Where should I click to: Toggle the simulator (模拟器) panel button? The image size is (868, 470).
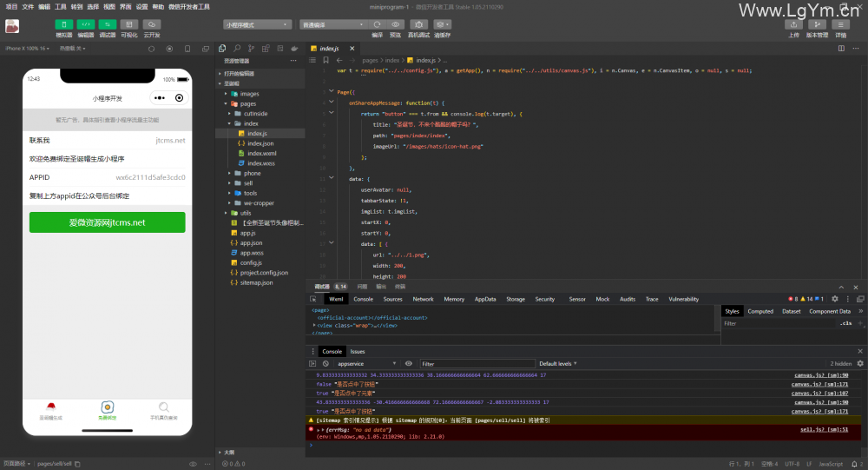63,24
